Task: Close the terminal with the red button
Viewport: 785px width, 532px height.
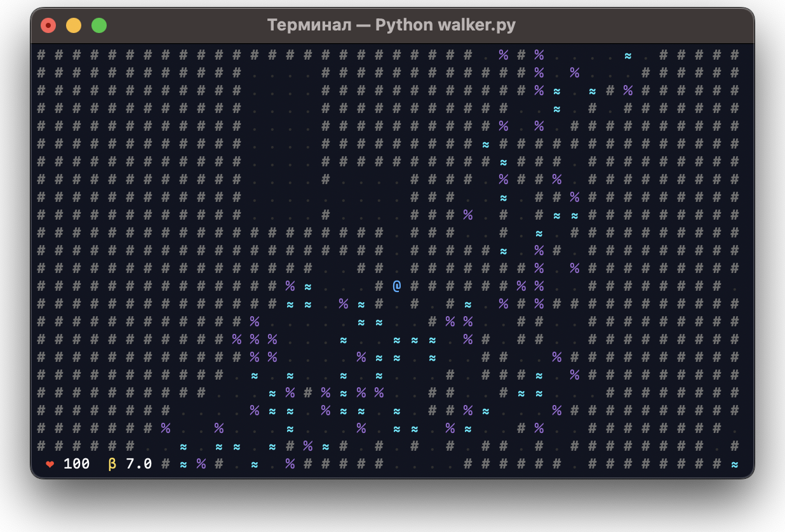Action: [48, 25]
